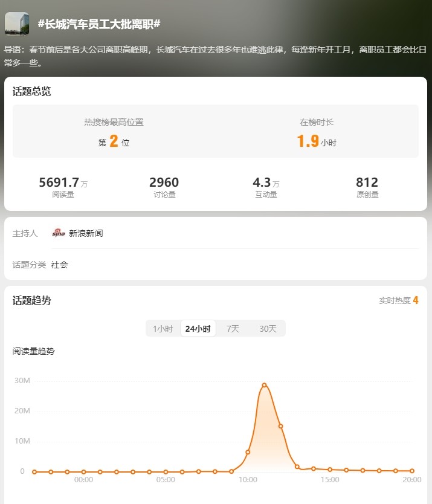The width and height of the screenshot is (432, 504).
Task: Click the chart data point at 10:00
Action: (248, 452)
